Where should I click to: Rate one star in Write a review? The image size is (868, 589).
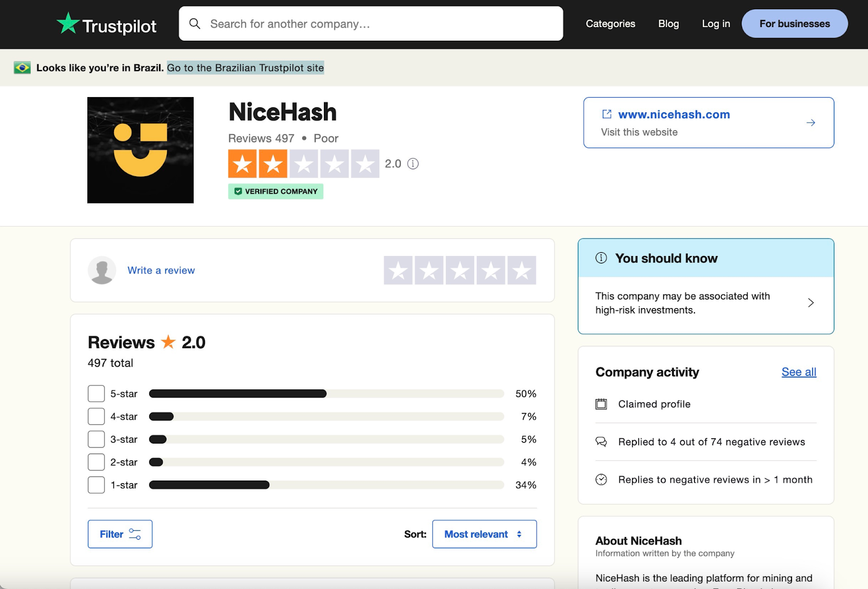click(398, 270)
